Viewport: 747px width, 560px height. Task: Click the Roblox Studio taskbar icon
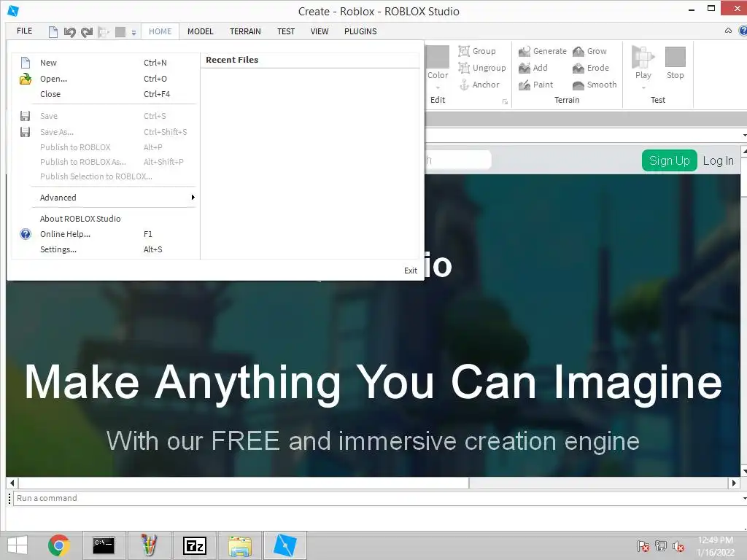pyautogui.click(x=285, y=545)
